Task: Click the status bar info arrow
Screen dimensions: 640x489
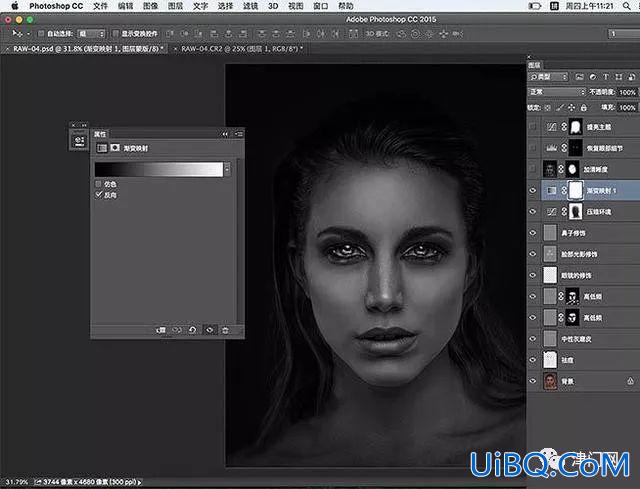Action: tap(140, 482)
